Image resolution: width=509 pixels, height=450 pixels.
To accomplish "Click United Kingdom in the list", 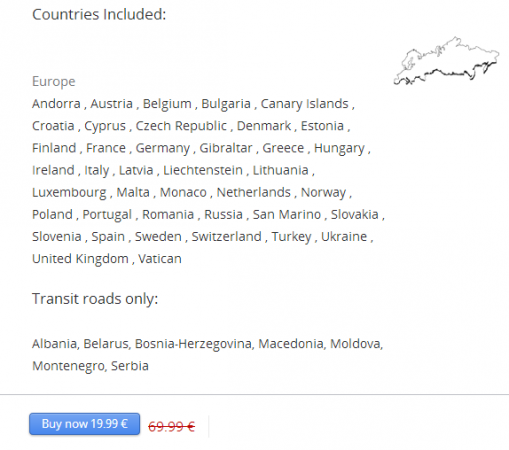I will 80,259.
